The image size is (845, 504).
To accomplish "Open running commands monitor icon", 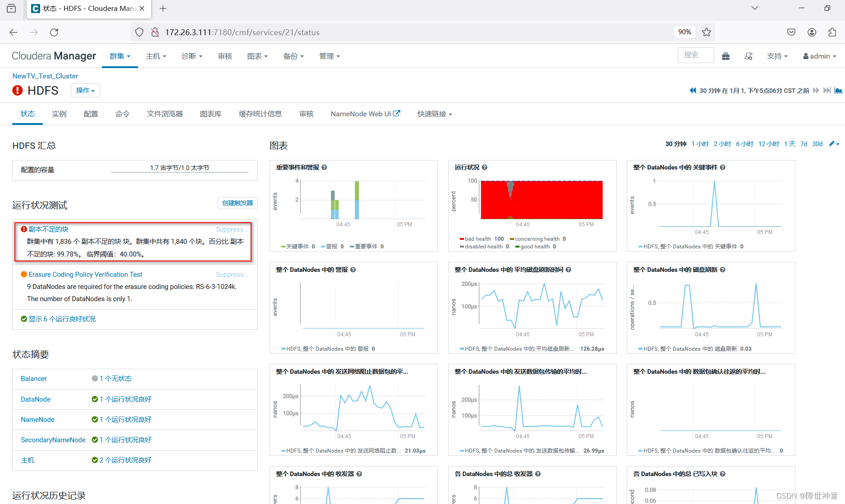I will 749,56.
